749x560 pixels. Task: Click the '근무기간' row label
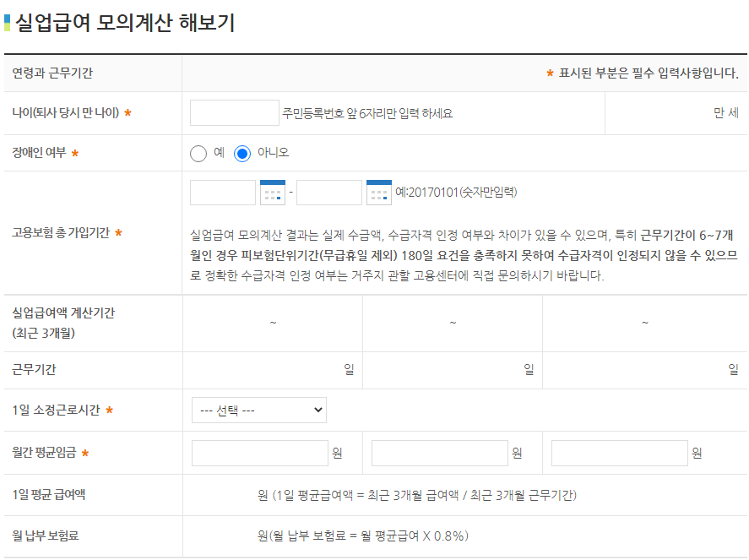pyautogui.click(x=34, y=369)
